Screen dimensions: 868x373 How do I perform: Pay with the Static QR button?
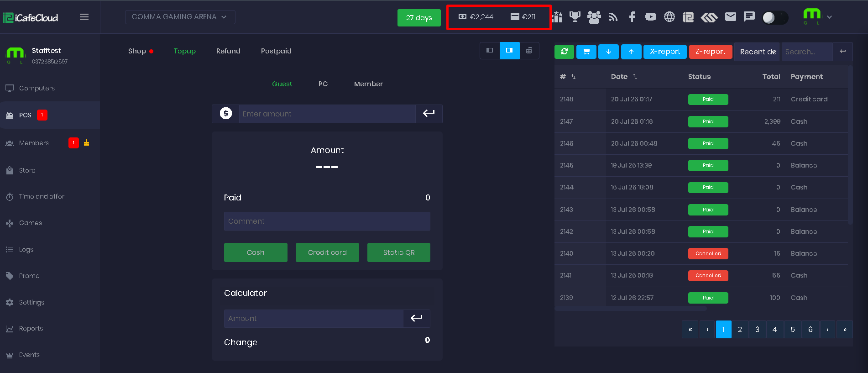pos(399,252)
